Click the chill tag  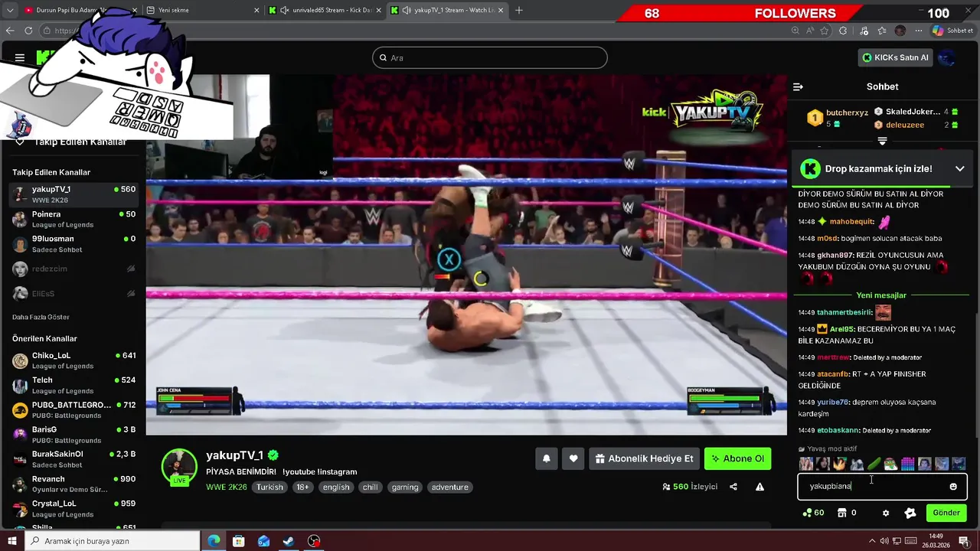pos(371,487)
